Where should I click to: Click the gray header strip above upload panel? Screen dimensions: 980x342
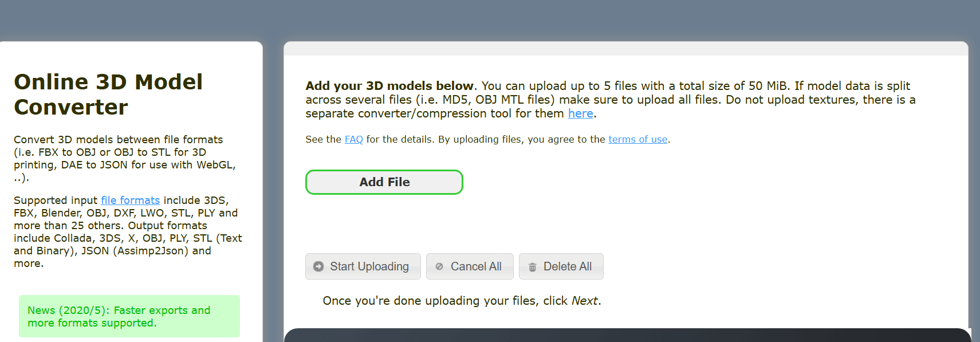pos(625,49)
